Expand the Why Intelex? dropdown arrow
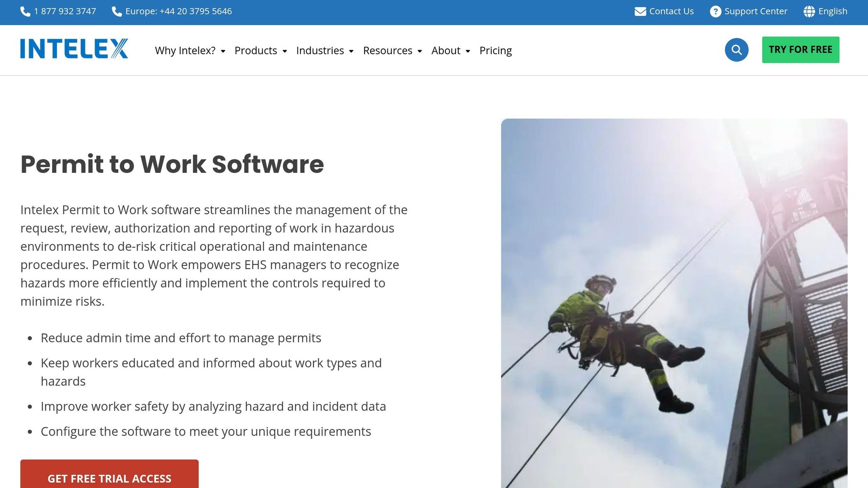The height and width of the screenshot is (488, 868). (x=223, y=51)
